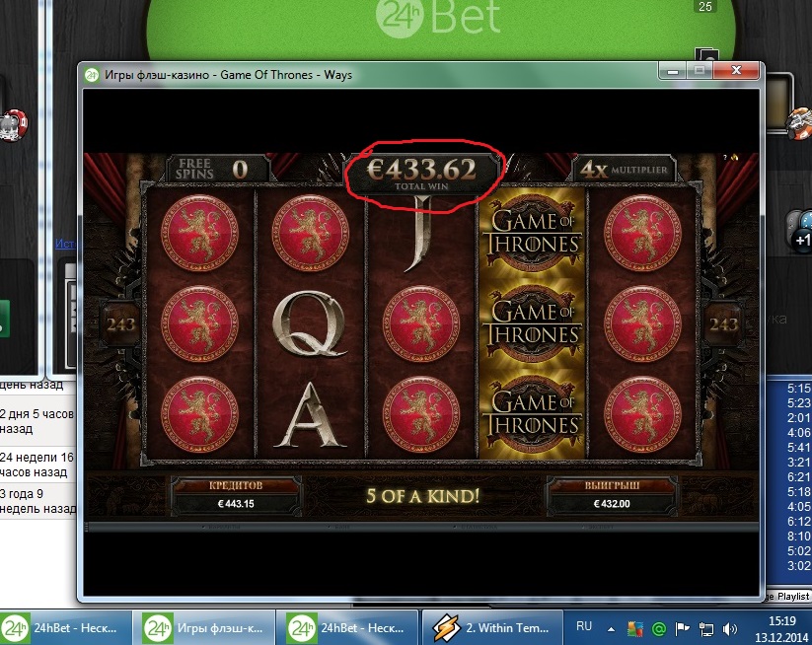
Task: Open the green Mail.ru Agent tray icon
Action: 659,629
